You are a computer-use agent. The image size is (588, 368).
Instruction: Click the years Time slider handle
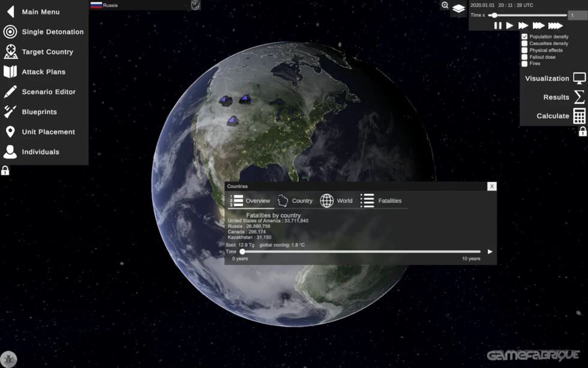242,252
